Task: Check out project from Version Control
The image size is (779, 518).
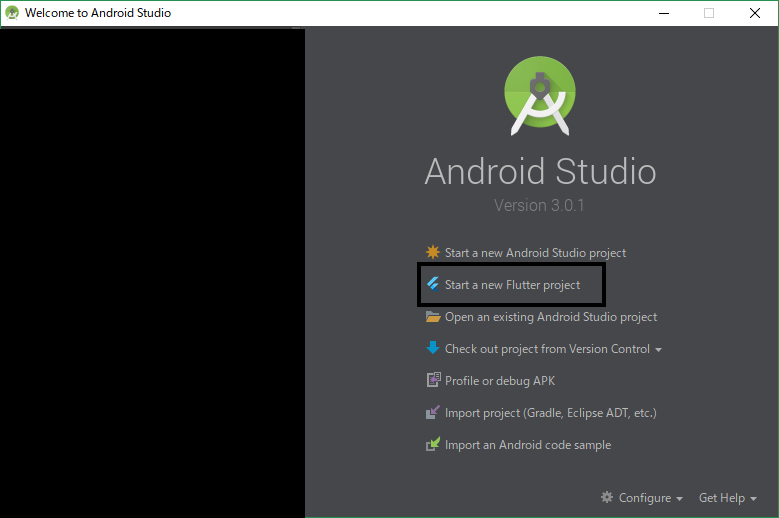Action: click(x=547, y=349)
